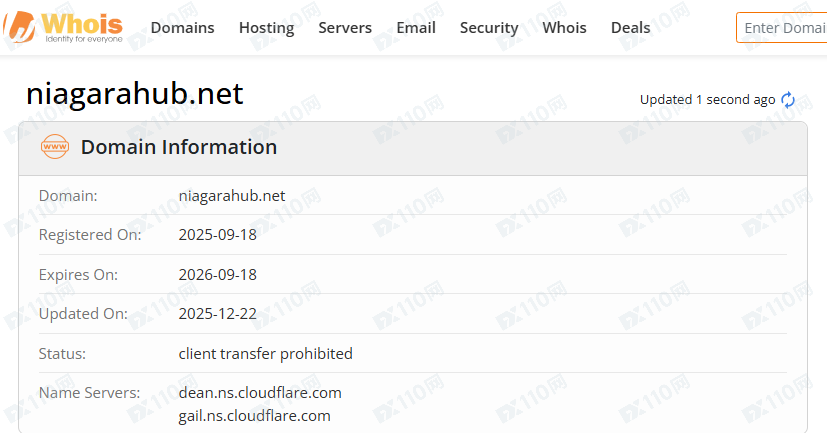Viewport: 827px width, 433px height.
Task: Click the domain value niagarahub.net in the table
Action: (232, 196)
